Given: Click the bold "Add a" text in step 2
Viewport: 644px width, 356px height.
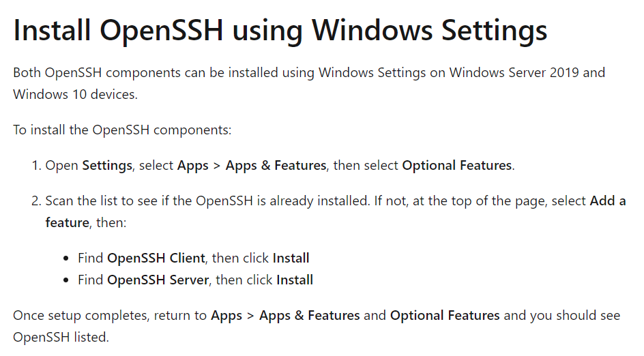Looking at the screenshot, I should coord(608,201).
